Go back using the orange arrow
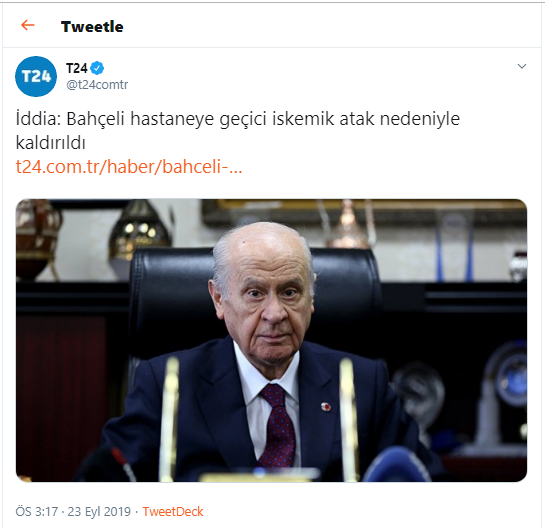Screen dimensions: 545x528 coord(27,25)
